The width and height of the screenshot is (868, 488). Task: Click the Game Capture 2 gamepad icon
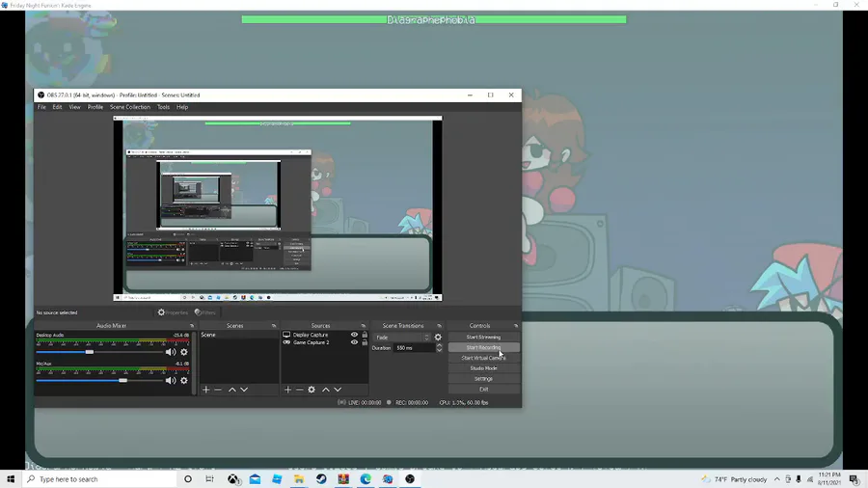(x=286, y=342)
